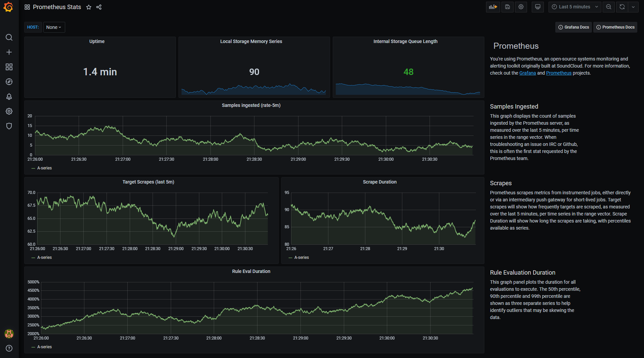This screenshot has width=644, height=358.
Task: Click the Local Storage Memory Series sparkline
Action: 254,89
